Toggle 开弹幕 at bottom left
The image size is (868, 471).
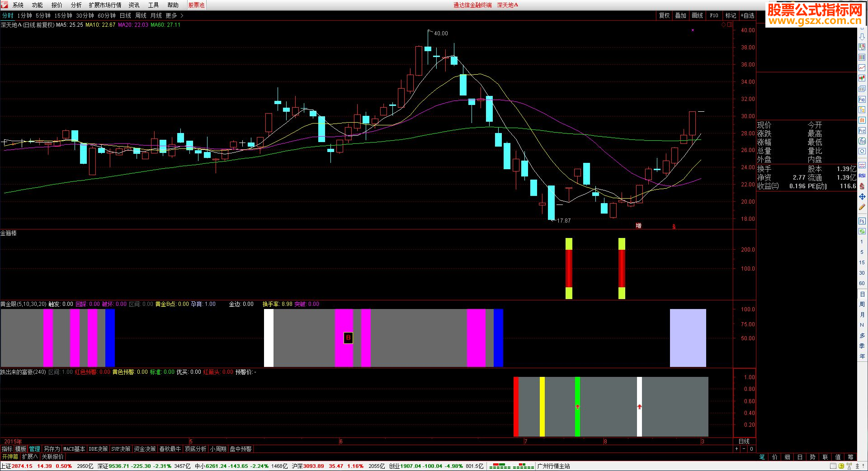point(10,457)
